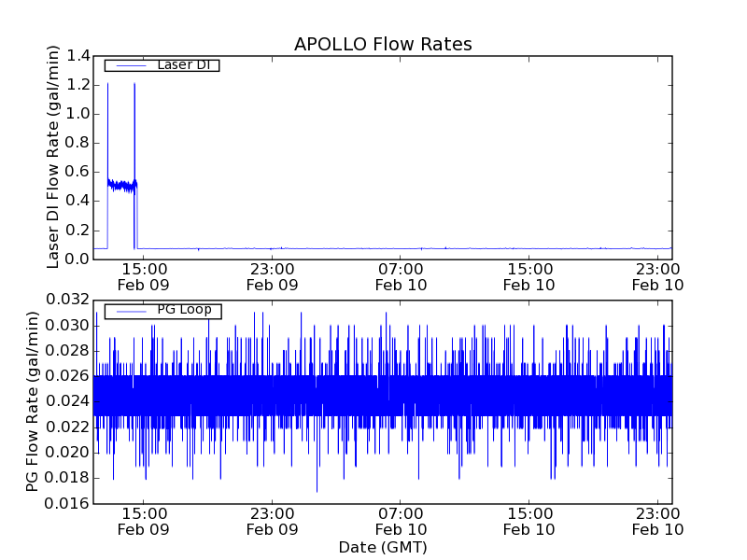Screen dimensions: 747x560
Task: Click the 0.016 tick on the bottom chart
Action: 67,503
